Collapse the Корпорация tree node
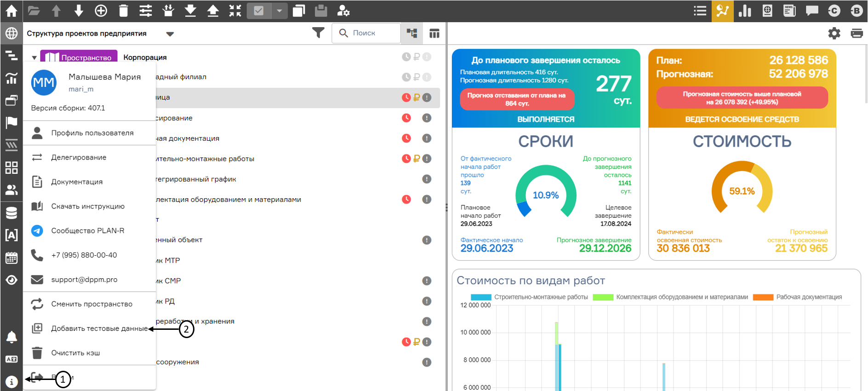Image resolution: width=868 pixels, height=391 pixels. 34,57
